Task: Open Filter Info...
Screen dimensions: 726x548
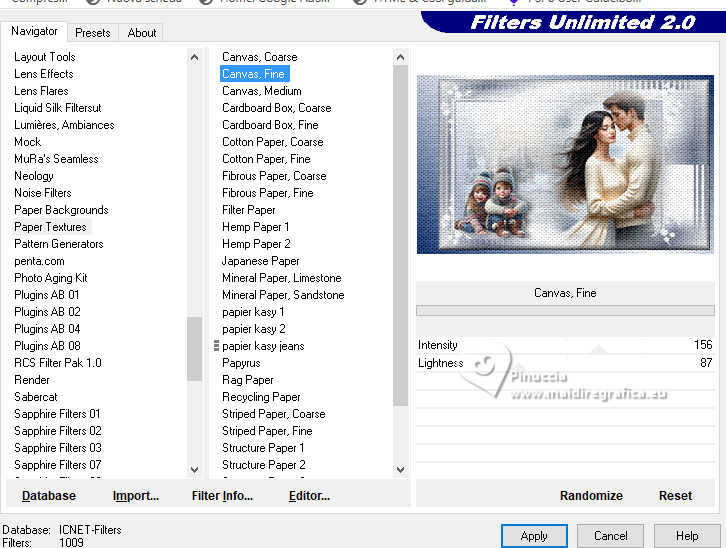Action: (222, 496)
